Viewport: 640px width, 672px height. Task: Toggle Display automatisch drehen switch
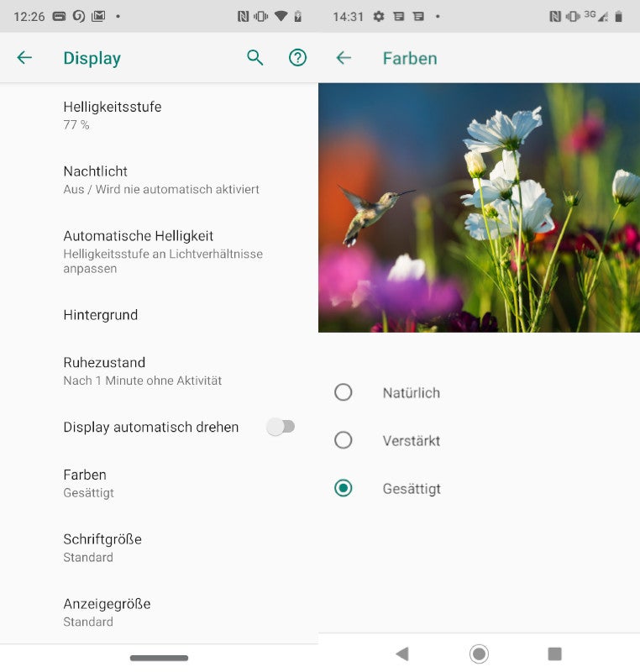tap(281, 427)
